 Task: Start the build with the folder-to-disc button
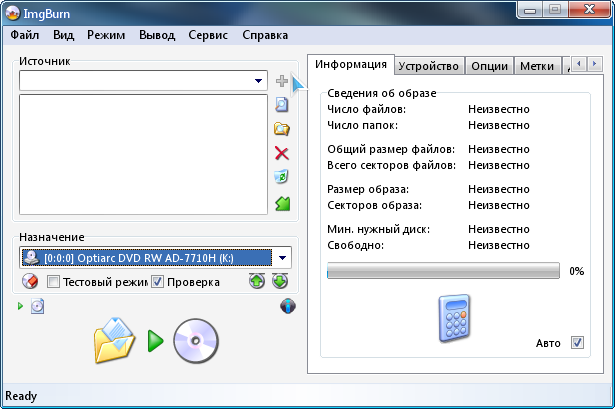tap(156, 341)
